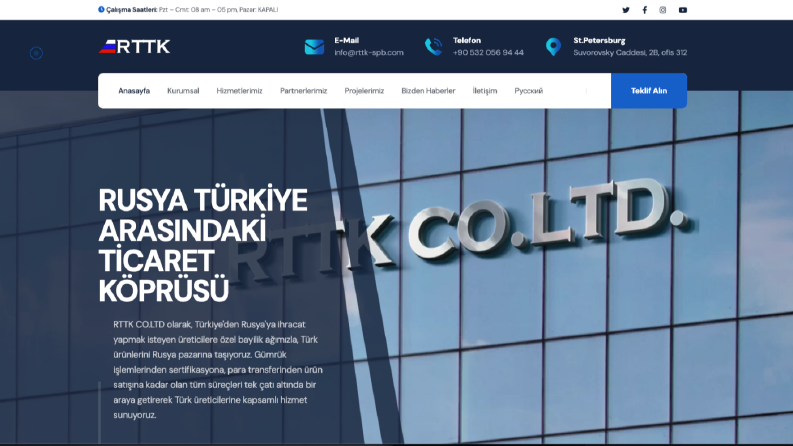Viewport: 793px width, 446px height.
Task: Open the İletişim menu item
Action: coord(484,91)
